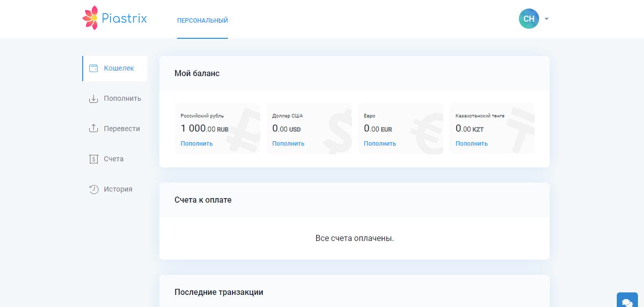Image resolution: width=644 pixels, height=307 pixels.
Task: Click Пополнить under Евро
Action: click(x=380, y=144)
